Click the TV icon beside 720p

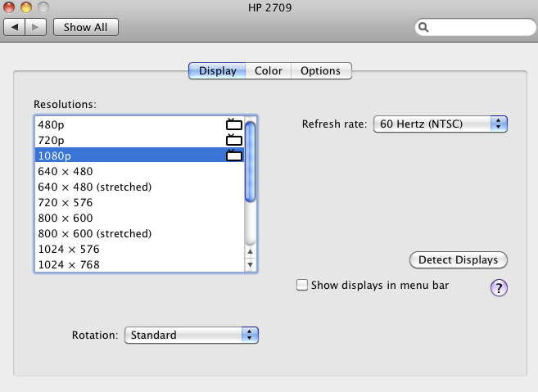point(234,140)
